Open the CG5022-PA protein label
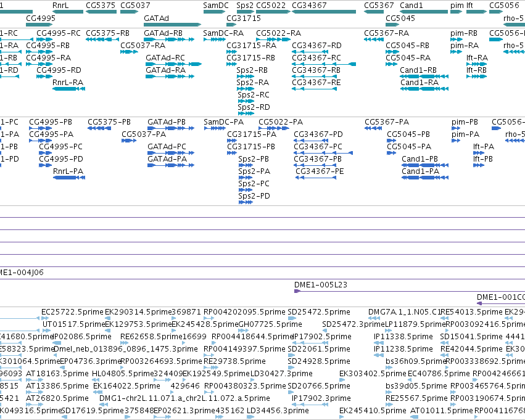The width and height of the screenshot is (525, 420). tap(281, 122)
